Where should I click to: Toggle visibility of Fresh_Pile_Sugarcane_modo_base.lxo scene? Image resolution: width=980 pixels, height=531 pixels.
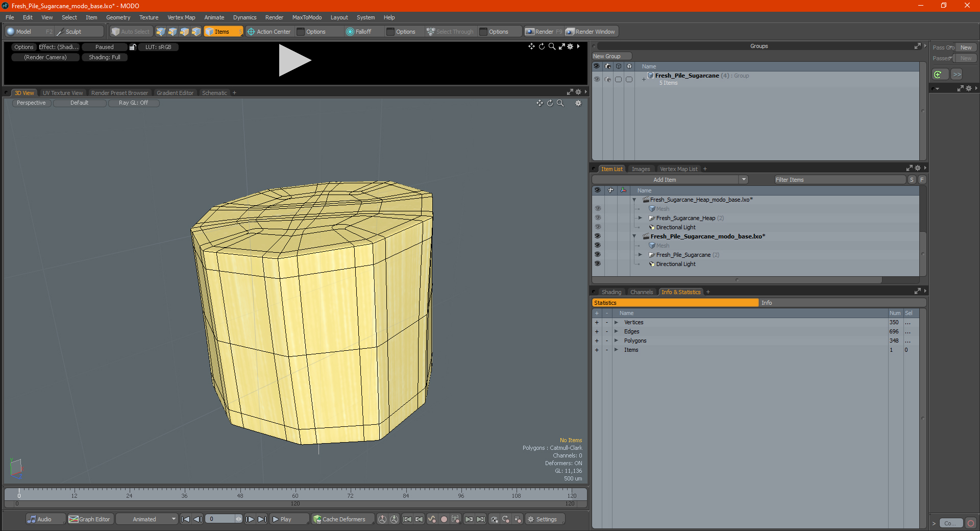point(598,236)
